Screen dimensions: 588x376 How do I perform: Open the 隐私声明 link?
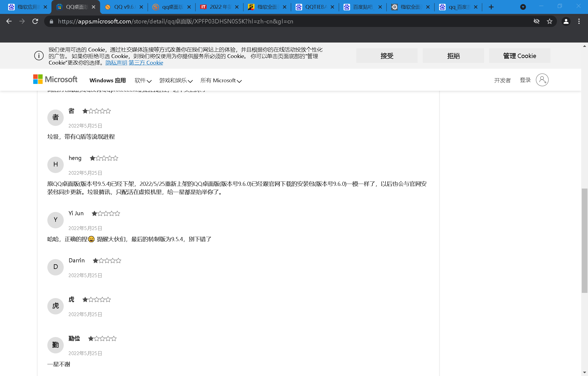pos(116,63)
